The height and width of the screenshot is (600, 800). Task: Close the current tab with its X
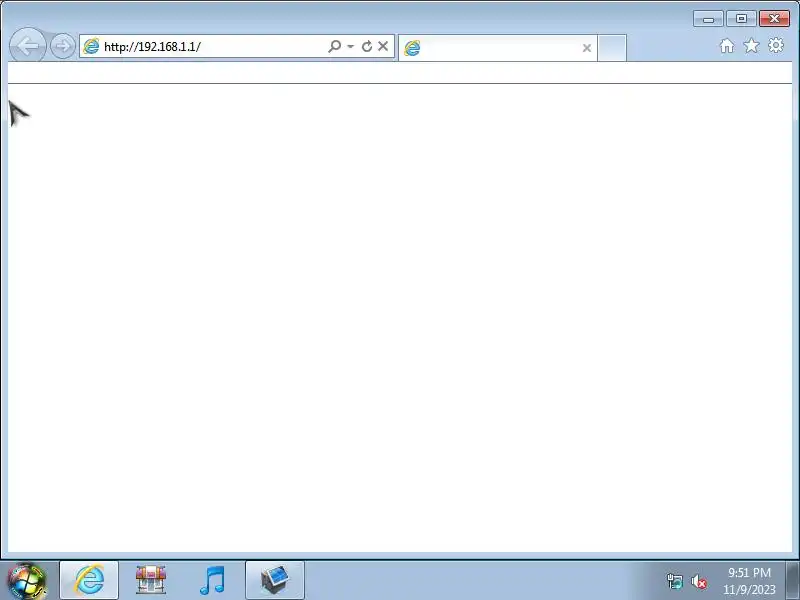(587, 48)
